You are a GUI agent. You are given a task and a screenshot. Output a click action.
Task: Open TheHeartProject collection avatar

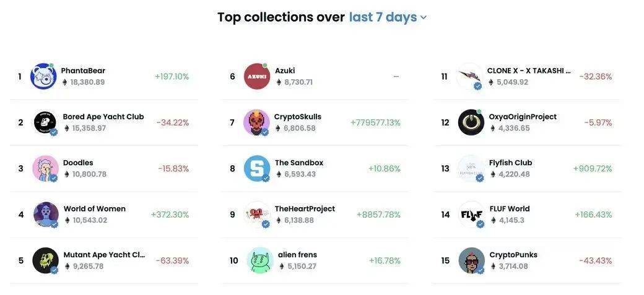(257, 214)
